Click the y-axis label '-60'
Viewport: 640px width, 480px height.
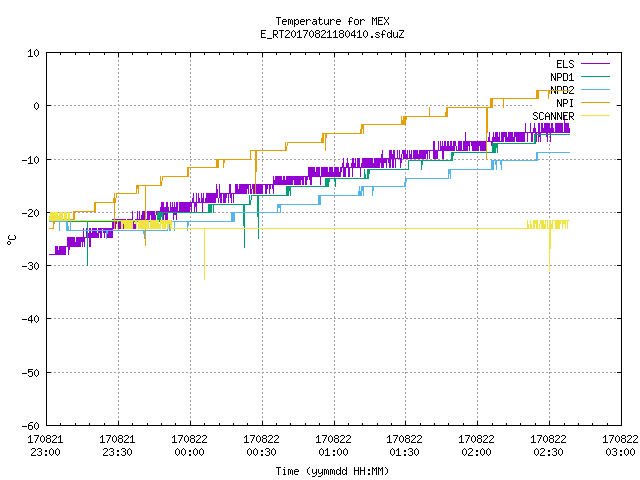pyautogui.click(x=31, y=426)
